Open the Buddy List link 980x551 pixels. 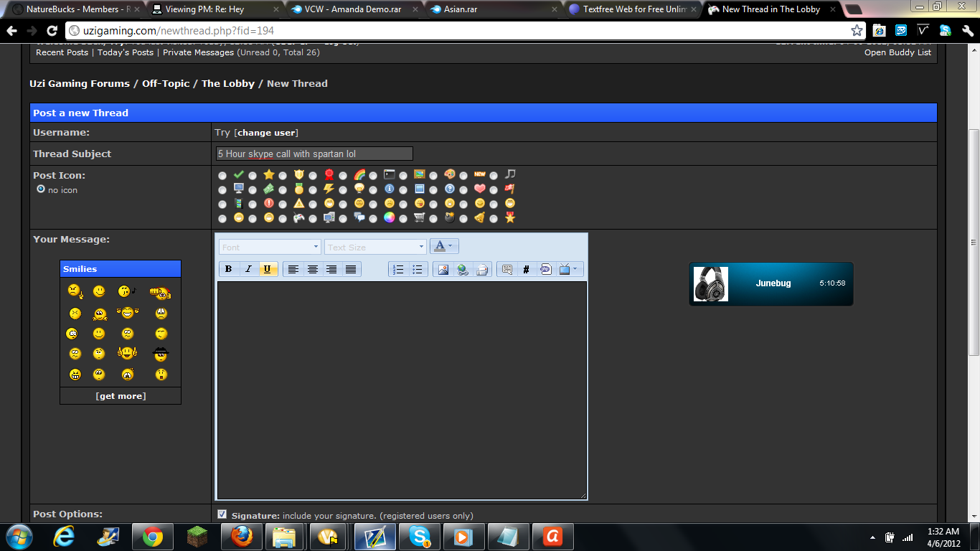coord(897,52)
